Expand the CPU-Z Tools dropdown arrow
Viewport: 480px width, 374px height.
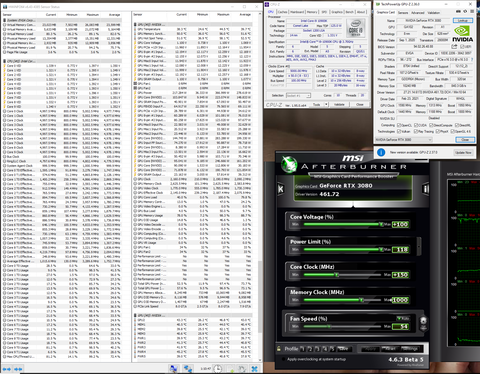(x=326, y=104)
